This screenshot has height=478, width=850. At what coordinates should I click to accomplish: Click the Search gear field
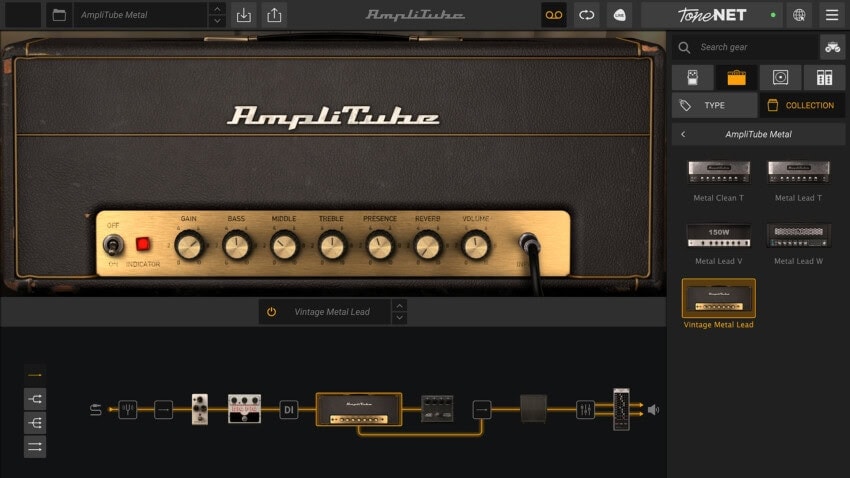point(745,47)
